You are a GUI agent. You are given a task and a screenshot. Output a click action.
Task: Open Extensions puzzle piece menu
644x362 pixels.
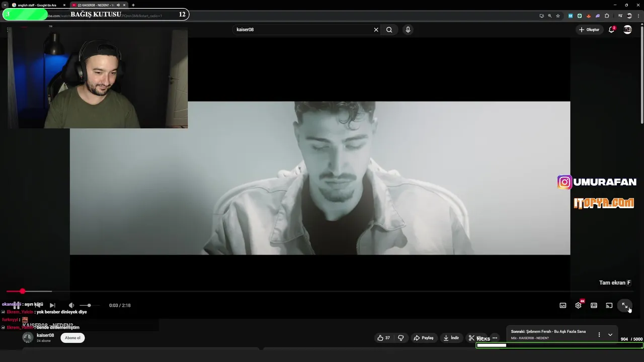(x=607, y=16)
